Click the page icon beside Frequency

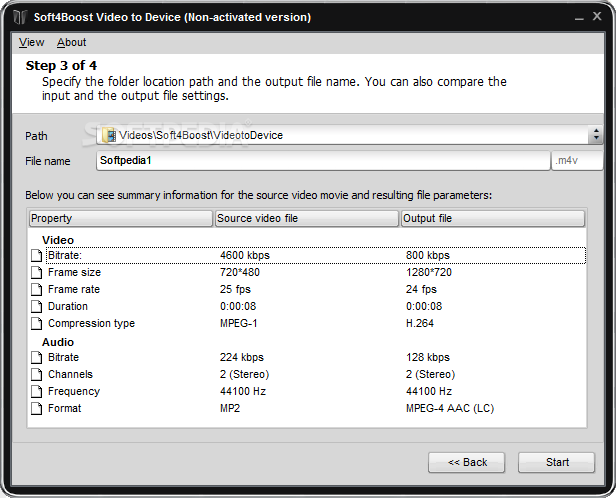pyautogui.click(x=37, y=391)
